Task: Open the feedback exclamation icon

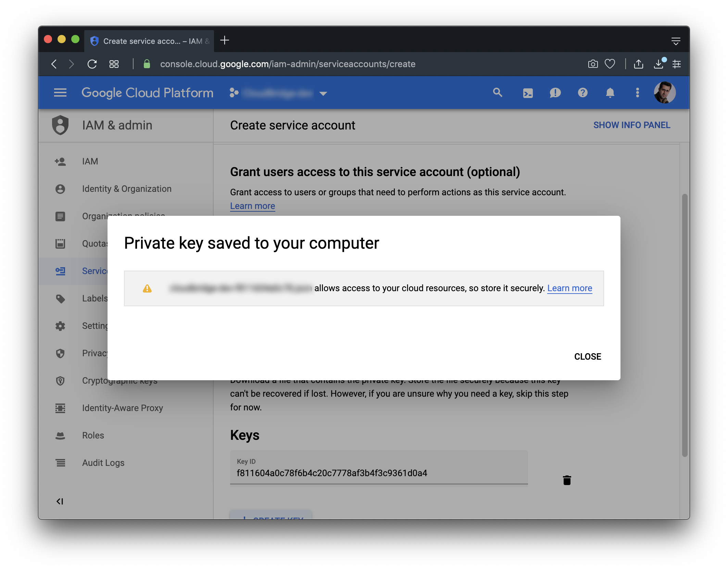Action: [555, 93]
